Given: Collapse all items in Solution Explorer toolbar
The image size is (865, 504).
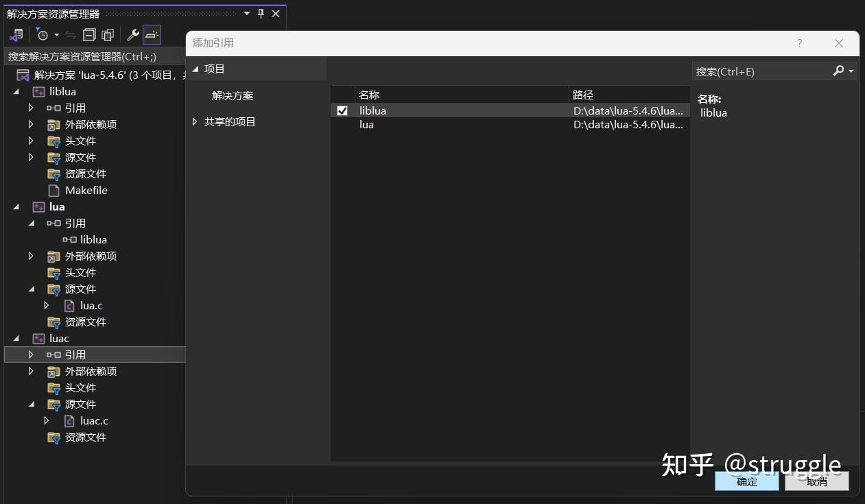Looking at the screenshot, I should click(89, 34).
